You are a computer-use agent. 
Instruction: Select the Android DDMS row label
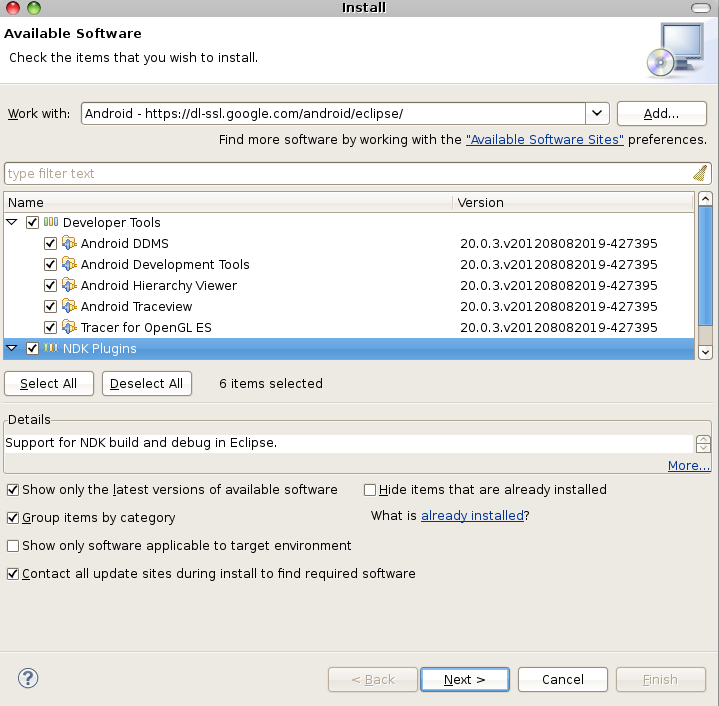[125, 243]
